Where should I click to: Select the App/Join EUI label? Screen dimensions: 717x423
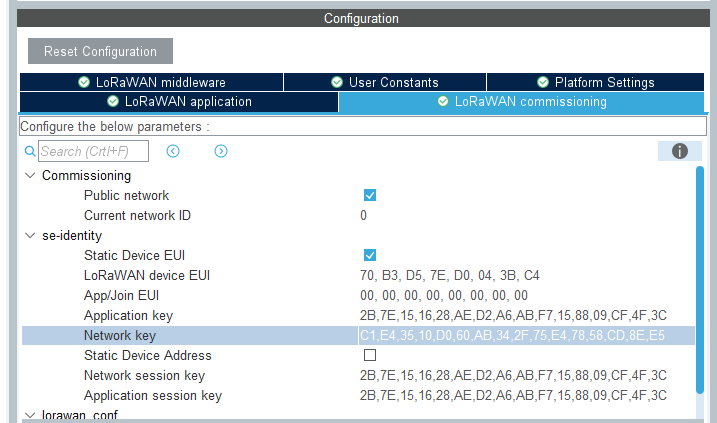[x=122, y=295]
